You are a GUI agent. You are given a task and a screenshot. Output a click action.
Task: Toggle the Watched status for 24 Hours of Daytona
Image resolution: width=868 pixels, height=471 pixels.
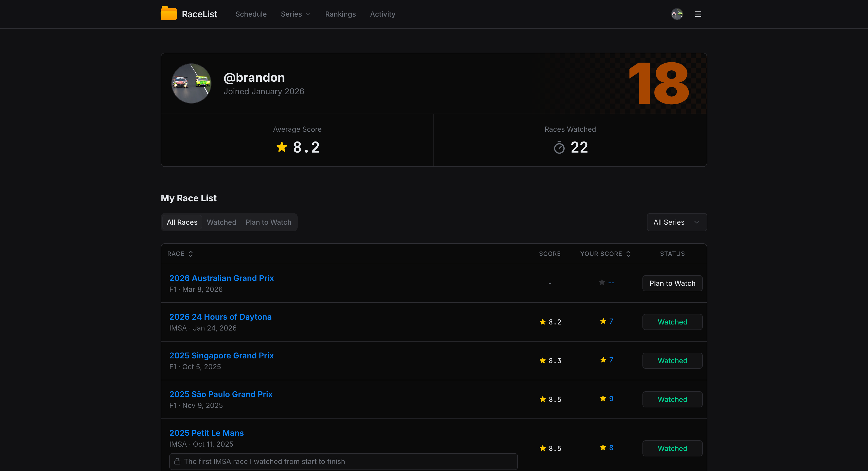click(672, 322)
